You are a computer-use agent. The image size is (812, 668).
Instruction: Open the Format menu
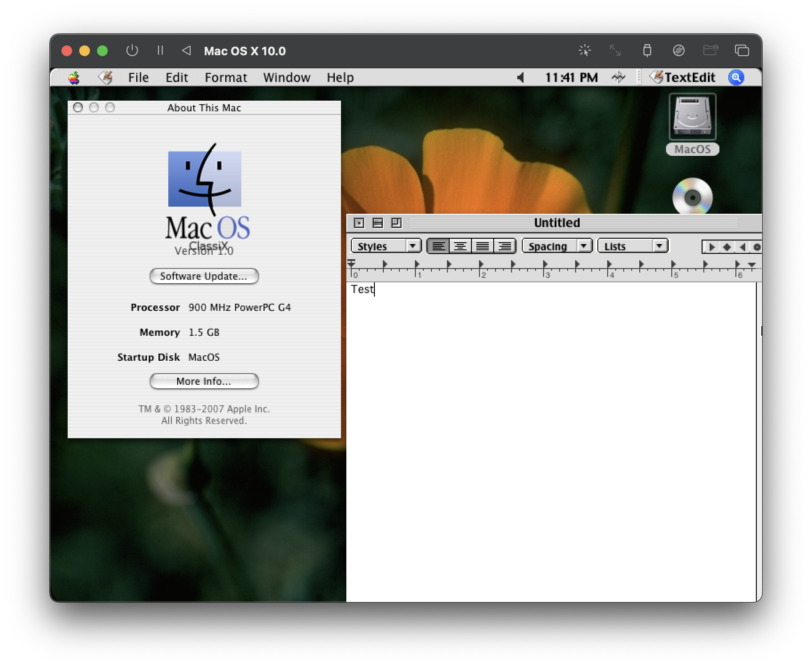pos(226,77)
